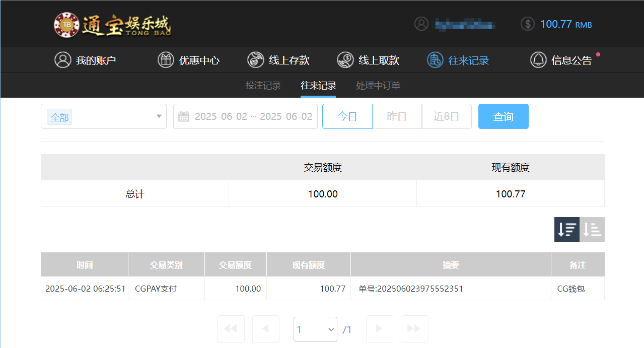Enable ascending sort order

[592, 230]
